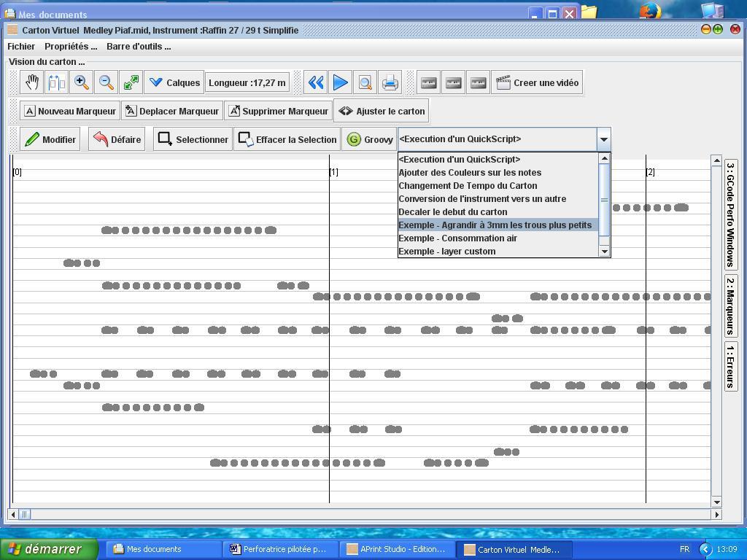Click the horizontal scrollbar thumb
The height and width of the screenshot is (560, 747).
pos(24,514)
